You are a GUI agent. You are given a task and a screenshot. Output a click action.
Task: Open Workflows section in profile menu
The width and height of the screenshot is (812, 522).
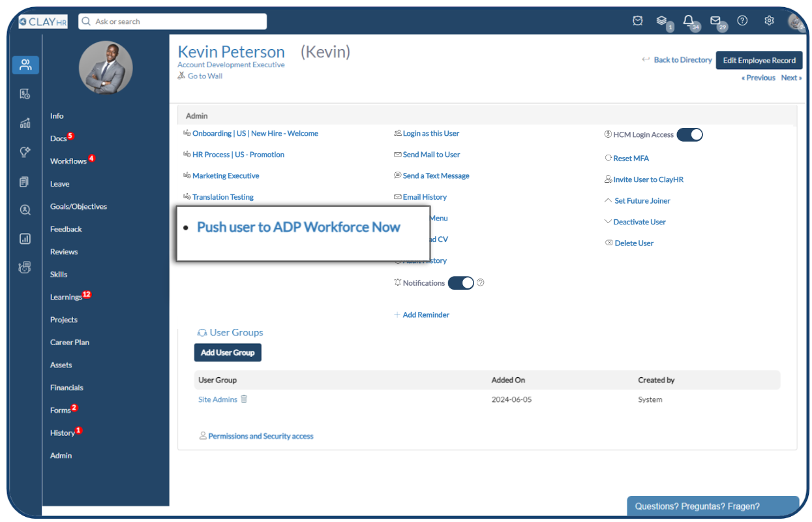click(68, 161)
